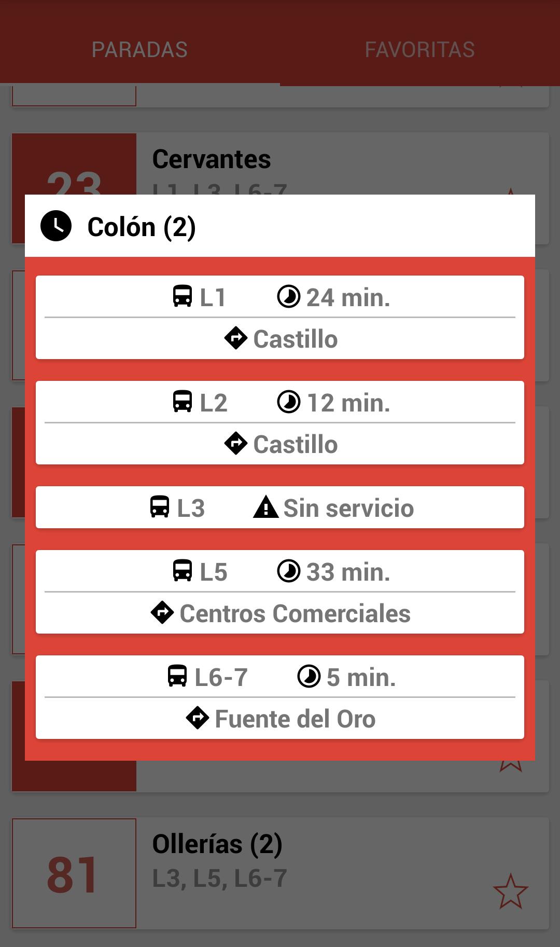
Task: Click the direction icon beside Fuente del Oro
Action: click(x=198, y=718)
